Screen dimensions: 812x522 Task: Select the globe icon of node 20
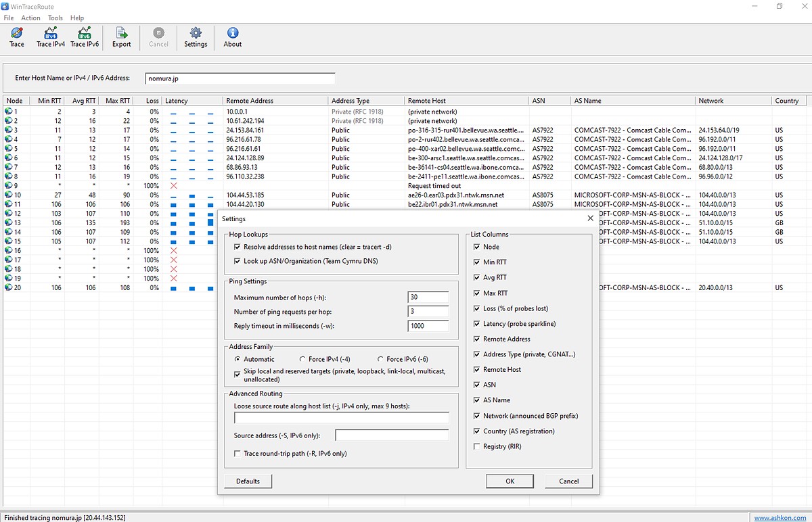pos(9,288)
